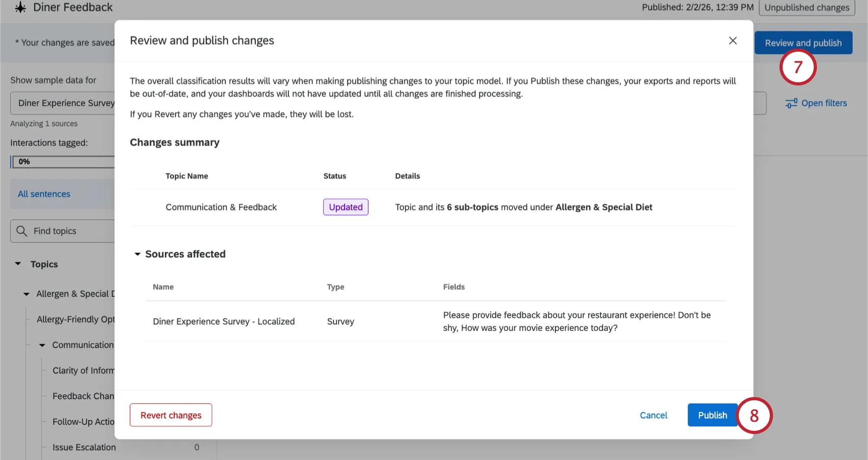Dismiss the dialog with the X icon
The image size is (868, 460).
click(x=733, y=40)
